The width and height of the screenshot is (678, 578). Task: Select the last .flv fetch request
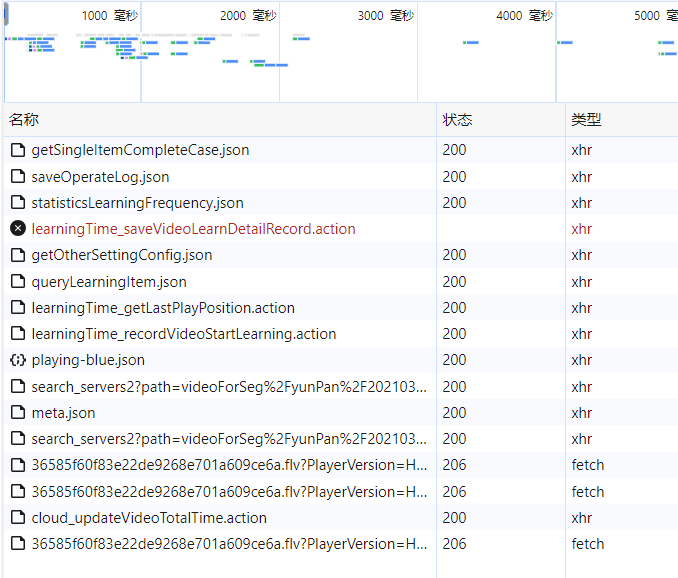click(229, 544)
